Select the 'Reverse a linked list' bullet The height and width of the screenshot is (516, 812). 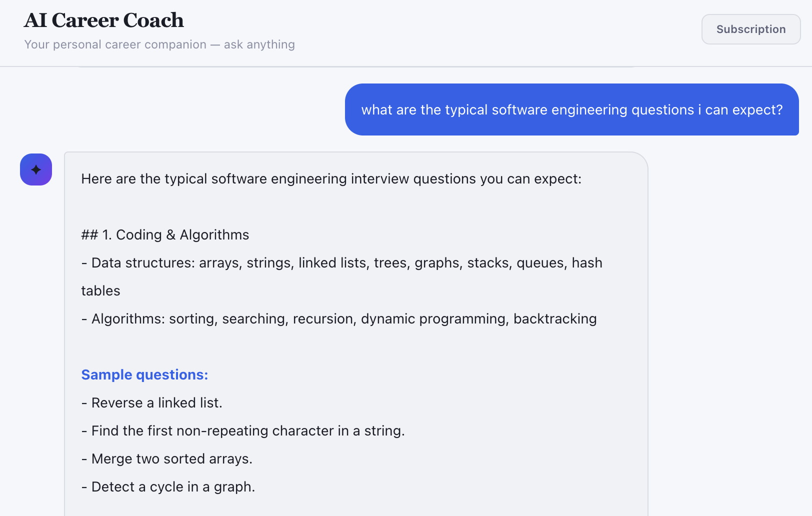coord(151,402)
